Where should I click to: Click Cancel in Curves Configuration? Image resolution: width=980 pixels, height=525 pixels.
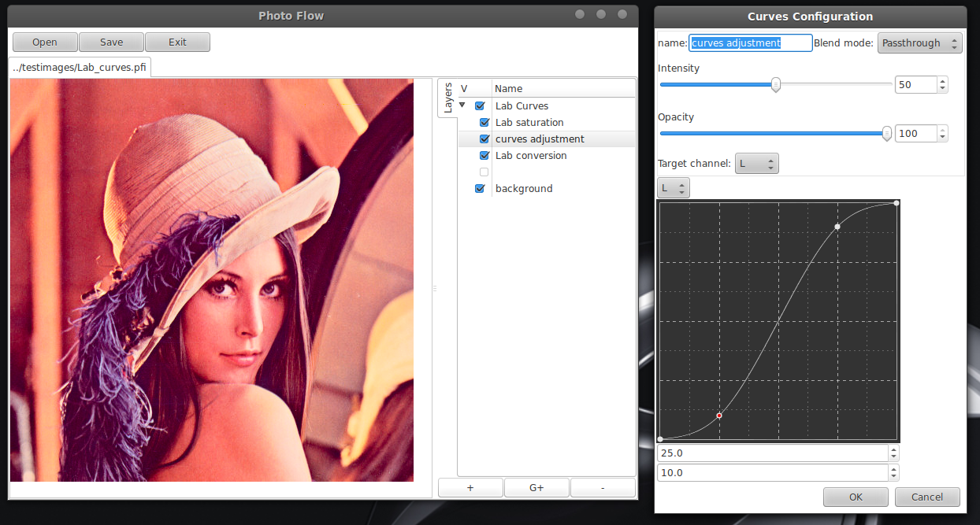coord(927,497)
